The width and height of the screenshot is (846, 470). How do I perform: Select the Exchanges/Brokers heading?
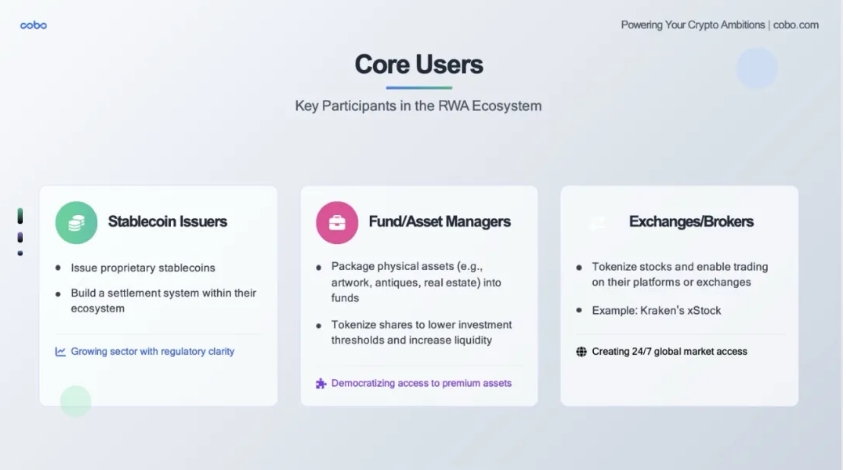pyautogui.click(x=691, y=221)
